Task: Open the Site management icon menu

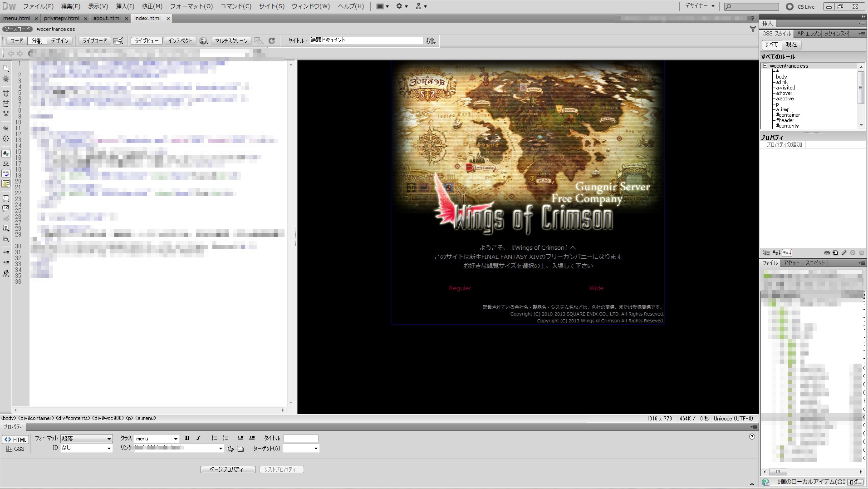Action: pos(421,6)
